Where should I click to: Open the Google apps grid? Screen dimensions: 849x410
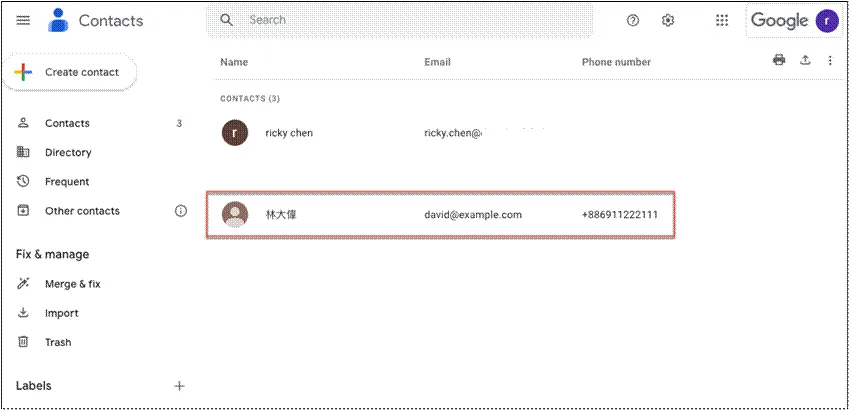(722, 21)
